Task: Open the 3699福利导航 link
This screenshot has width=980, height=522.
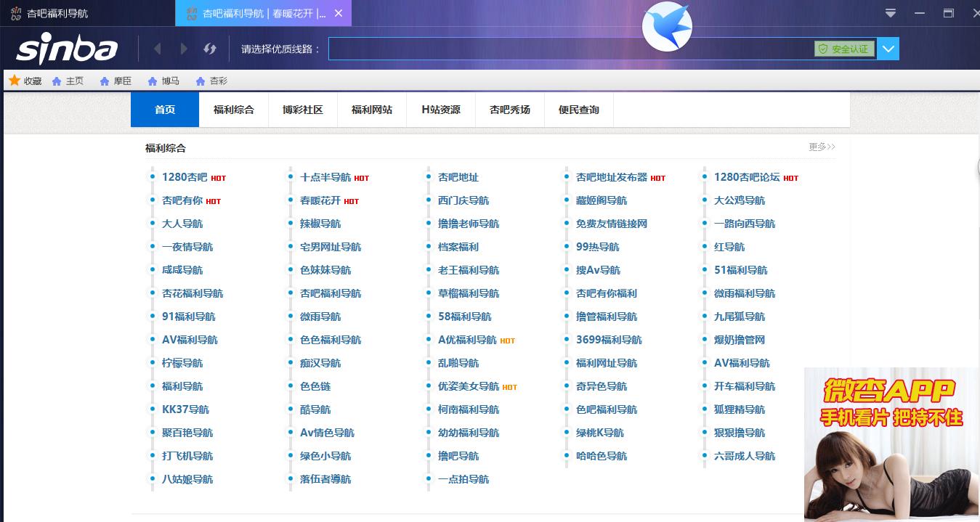Action: tap(609, 340)
